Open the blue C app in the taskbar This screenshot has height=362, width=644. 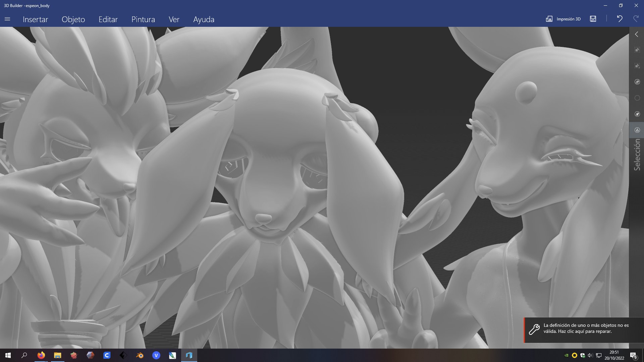click(x=107, y=355)
